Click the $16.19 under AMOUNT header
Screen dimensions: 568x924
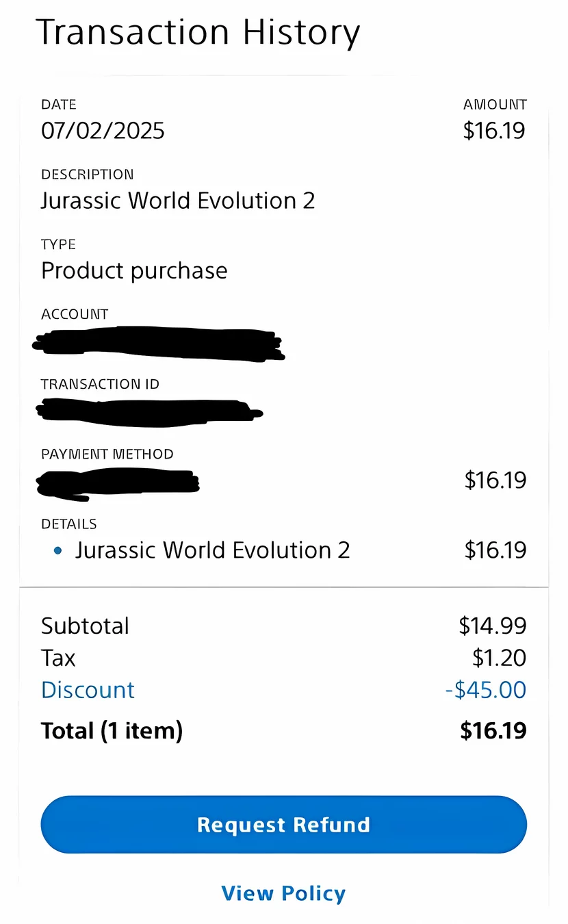click(x=493, y=131)
